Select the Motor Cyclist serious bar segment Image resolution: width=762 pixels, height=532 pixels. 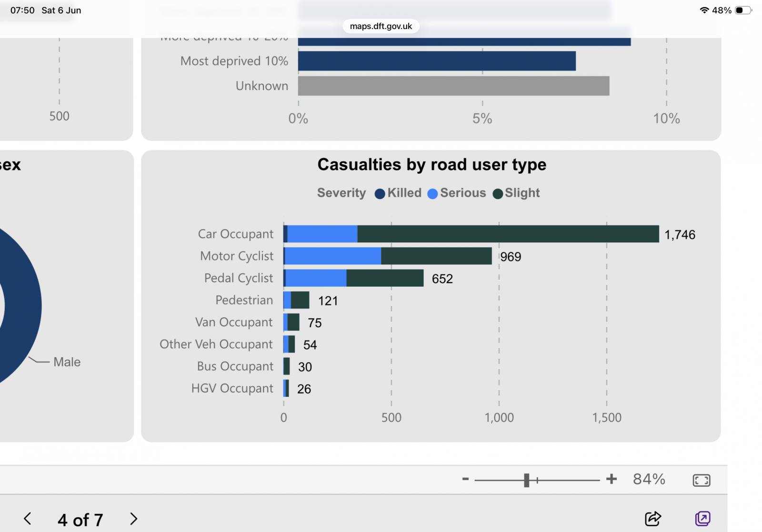point(333,256)
